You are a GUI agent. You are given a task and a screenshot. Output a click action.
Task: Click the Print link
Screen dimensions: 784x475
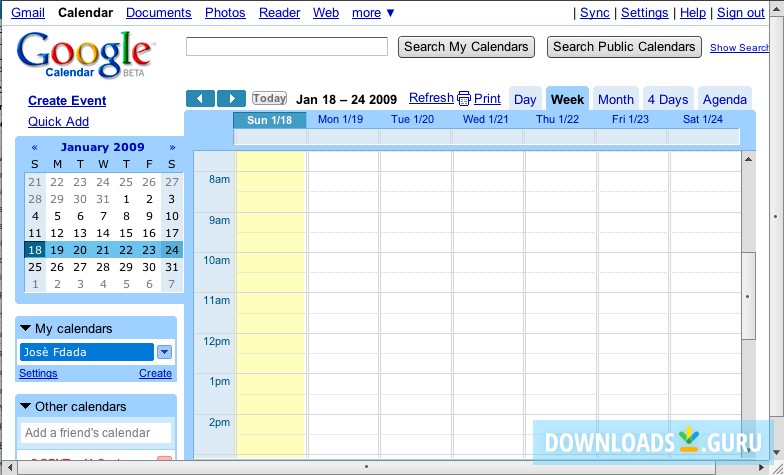tap(487, 99)
